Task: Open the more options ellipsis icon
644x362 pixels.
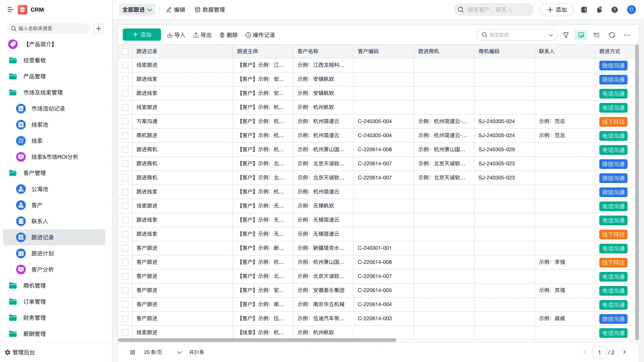Action: (x=627, y=35)
